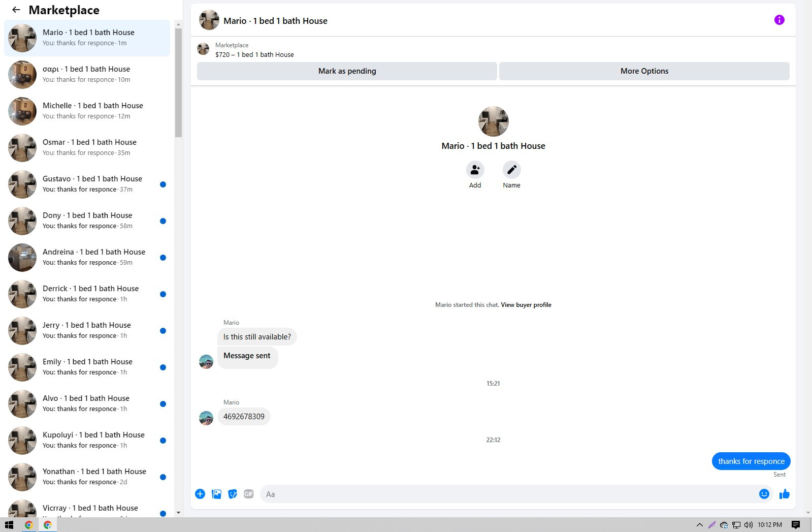The width and height of the screenshot is (812, 532).
Task: Choose a sticker from the sticker icon
Action: [233, 494]
